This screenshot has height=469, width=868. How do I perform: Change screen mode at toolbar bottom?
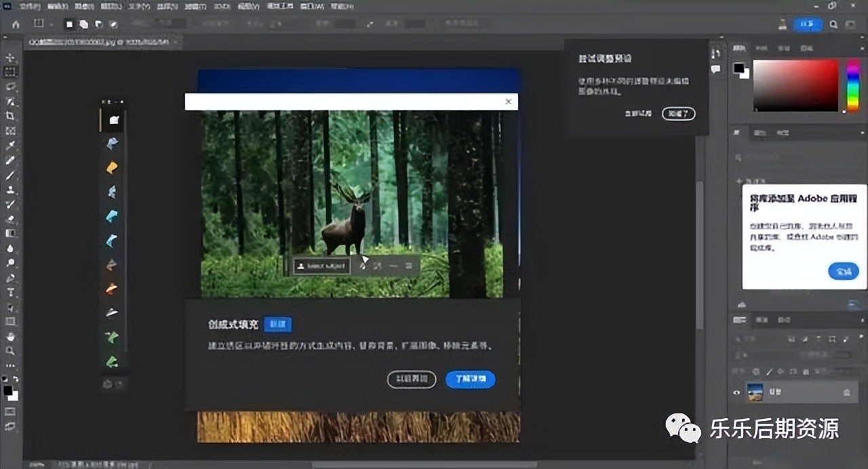[x=10, y=426]
